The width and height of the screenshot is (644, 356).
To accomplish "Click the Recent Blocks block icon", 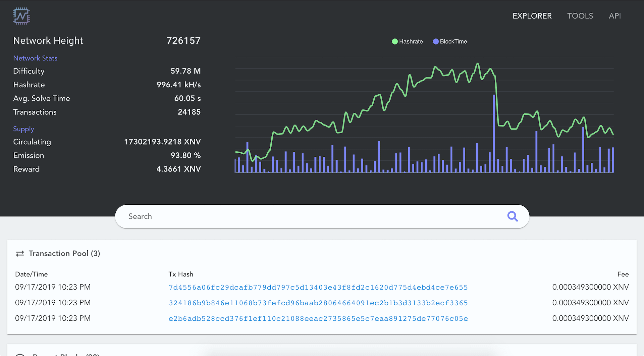I will [21, 354].
